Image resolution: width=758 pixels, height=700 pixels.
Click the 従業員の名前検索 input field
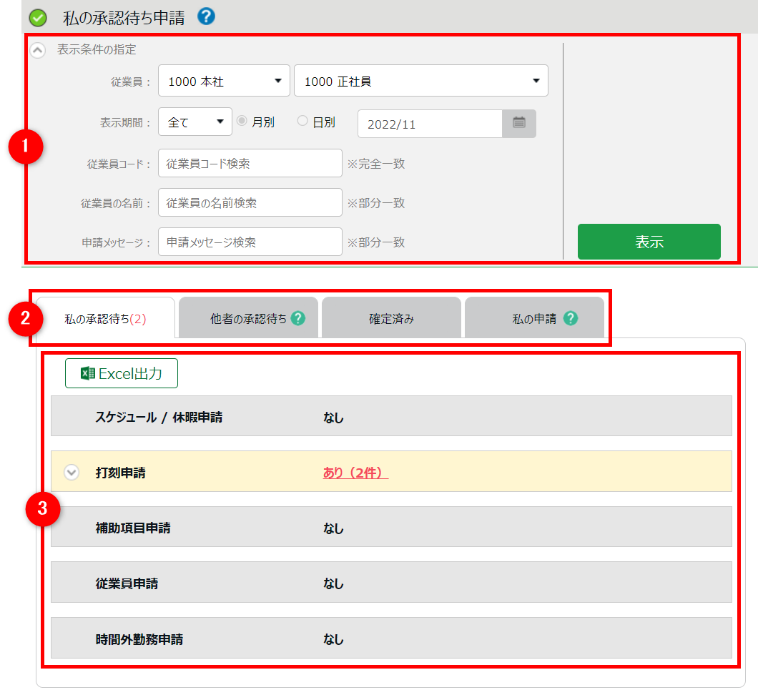(250, 202)
